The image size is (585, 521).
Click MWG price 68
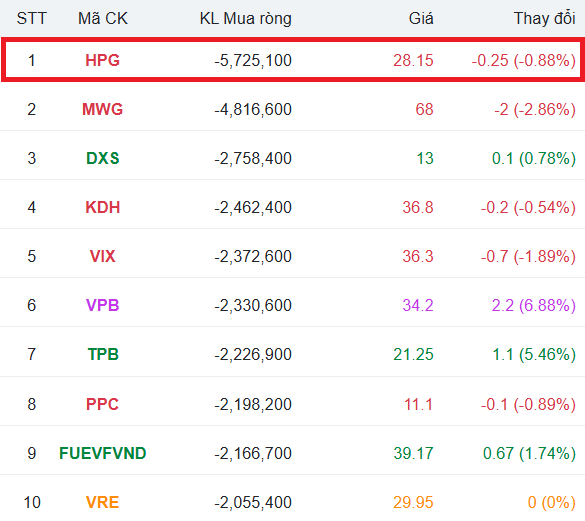pyautogui.click(x=425, y=109)
